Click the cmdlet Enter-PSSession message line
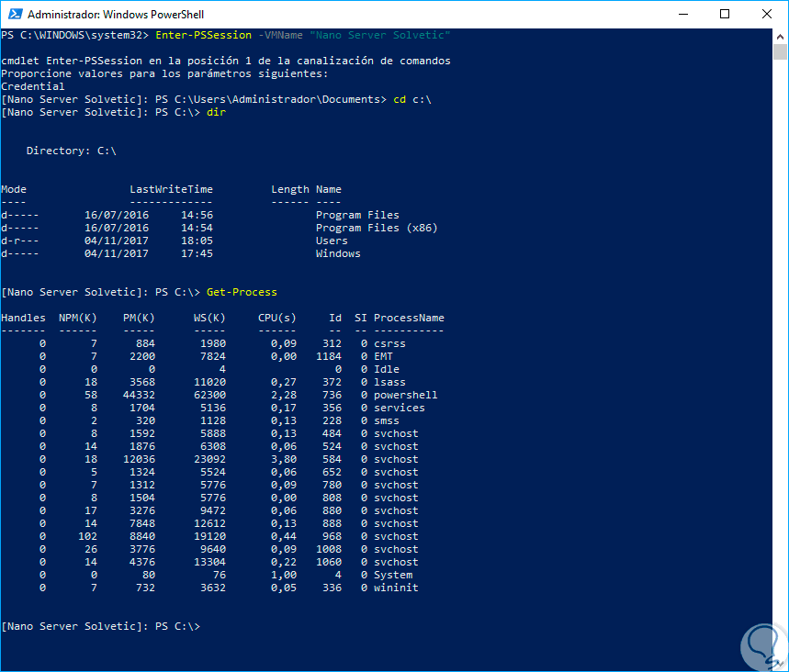This screenshot has height=672, width=789. [226, 61]
